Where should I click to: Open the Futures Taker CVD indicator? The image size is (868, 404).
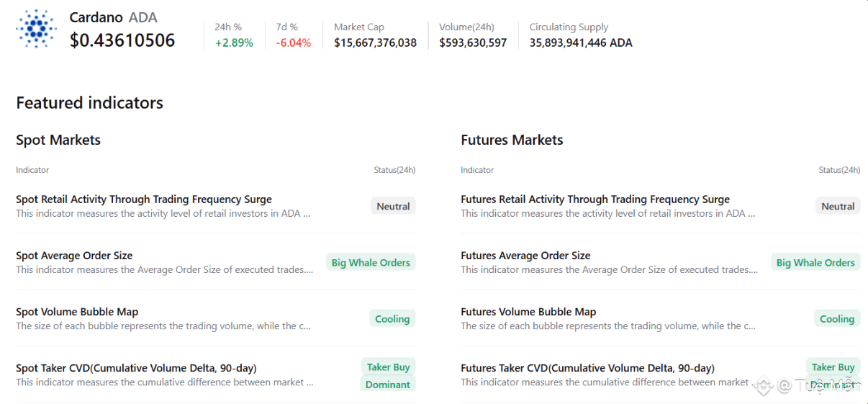587,368
